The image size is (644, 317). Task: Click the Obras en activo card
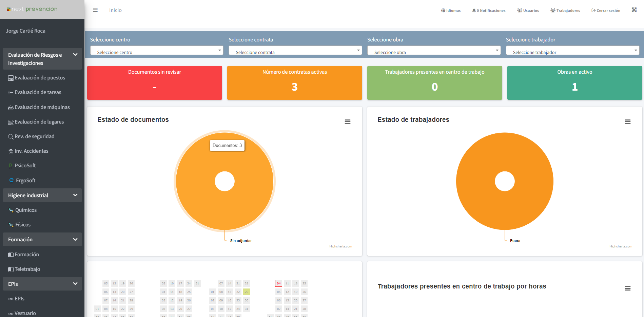coord(575,83)
